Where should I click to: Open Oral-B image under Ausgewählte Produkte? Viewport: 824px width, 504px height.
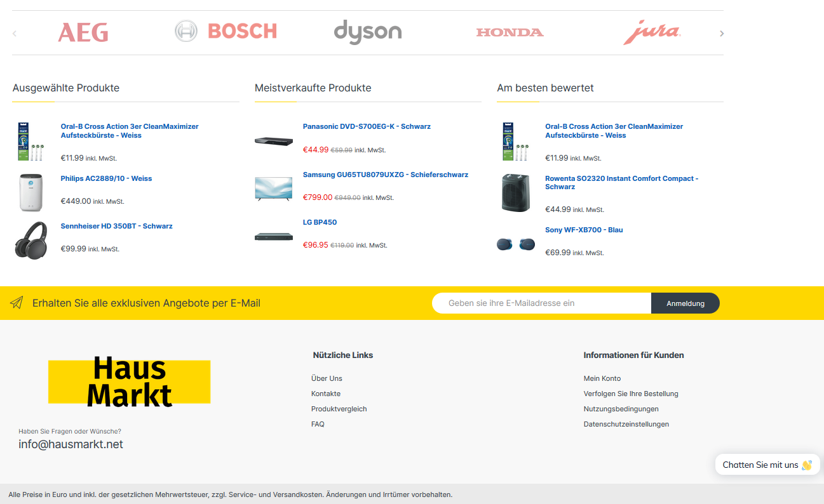(x=31, y=142)
